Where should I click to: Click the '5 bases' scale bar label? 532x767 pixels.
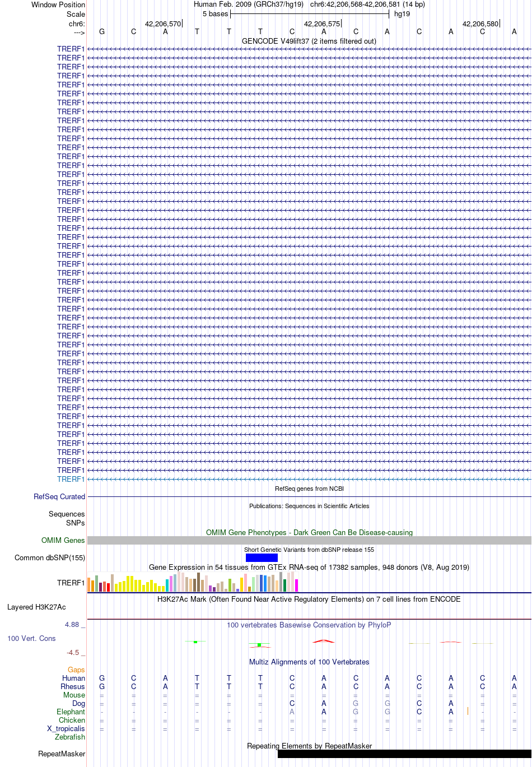coord(216,13)
